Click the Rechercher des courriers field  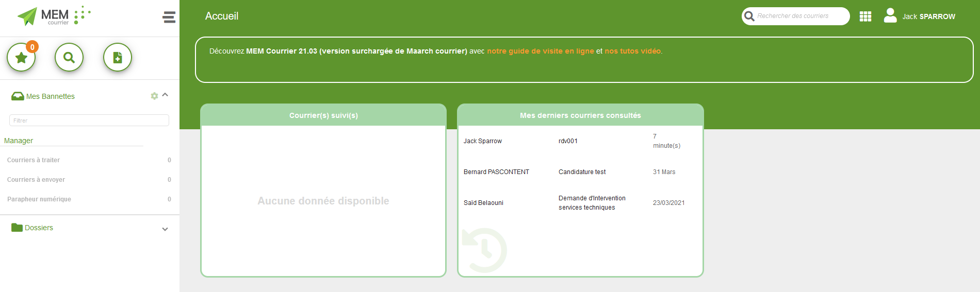(801, 16)
